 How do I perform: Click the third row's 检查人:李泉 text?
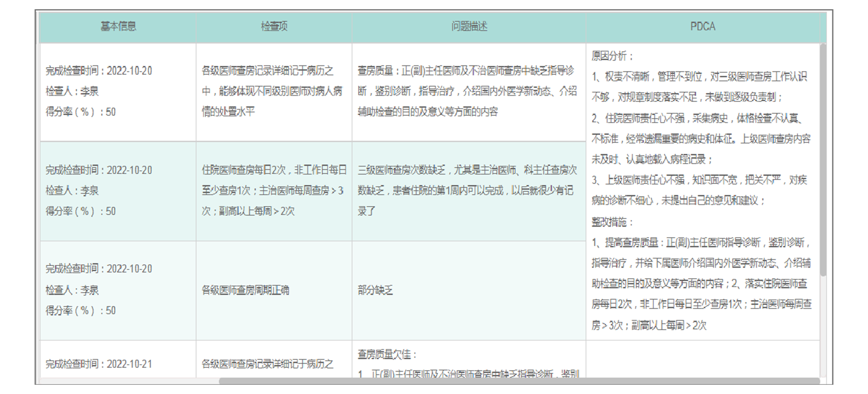(72, 290)
